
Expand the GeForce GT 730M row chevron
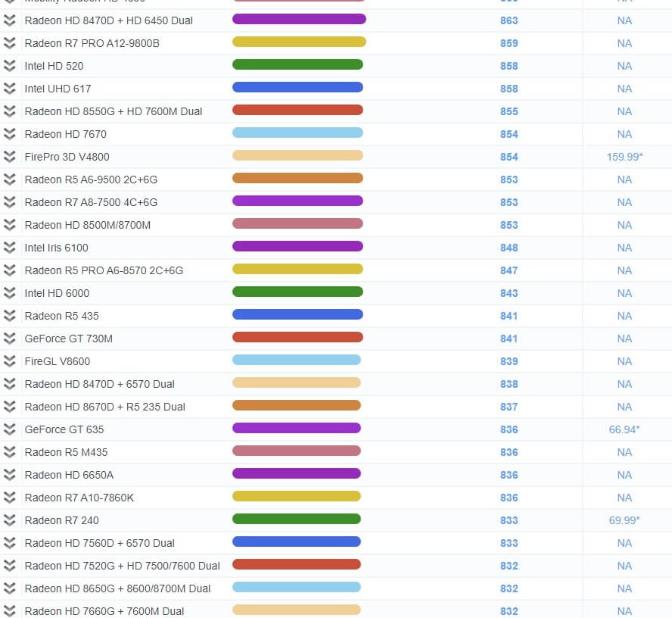tap(9, 339)
